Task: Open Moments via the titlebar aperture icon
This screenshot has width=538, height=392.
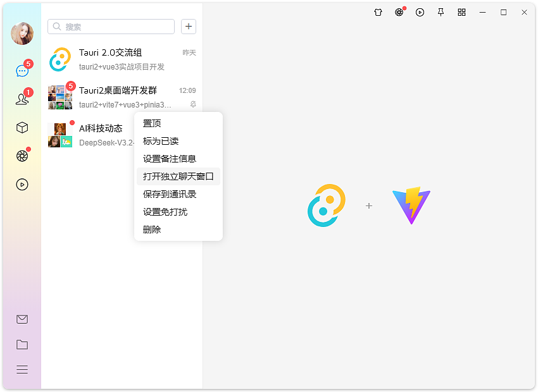Action: 399,12
